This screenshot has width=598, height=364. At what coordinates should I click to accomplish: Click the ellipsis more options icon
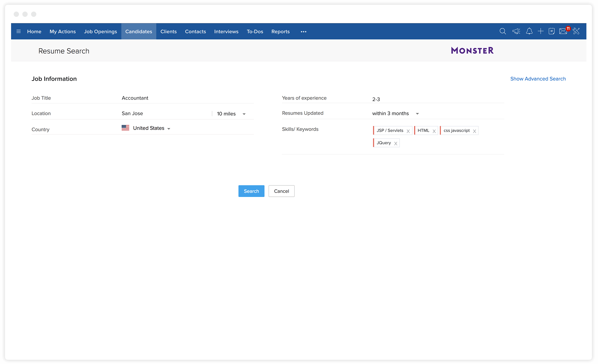[303, 31]
